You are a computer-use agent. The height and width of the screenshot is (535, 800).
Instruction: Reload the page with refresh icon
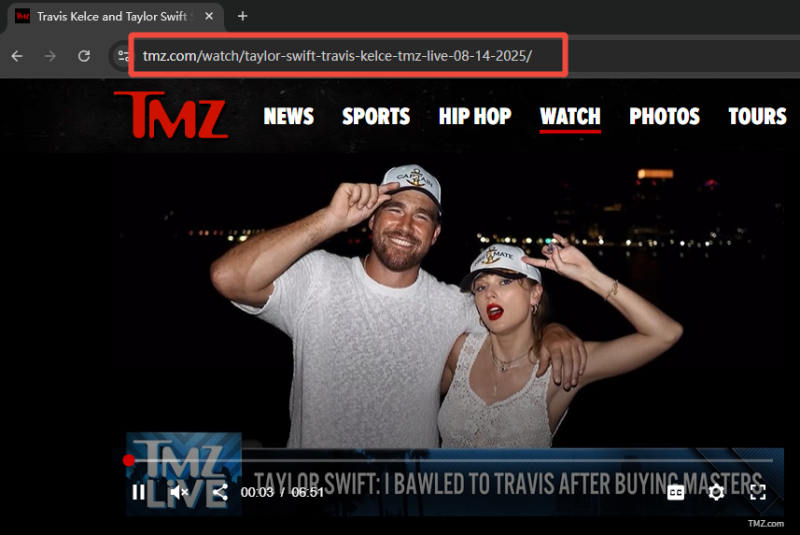click(84, 56)
